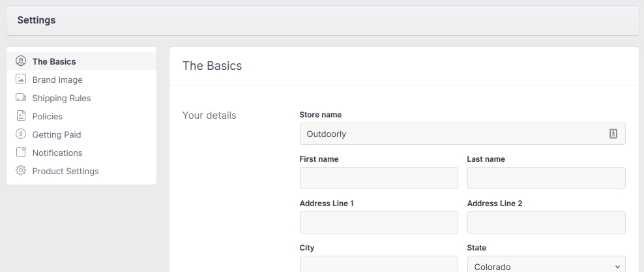
Task: Open the State dropdown showing Colorado
Action: (546, 266)
